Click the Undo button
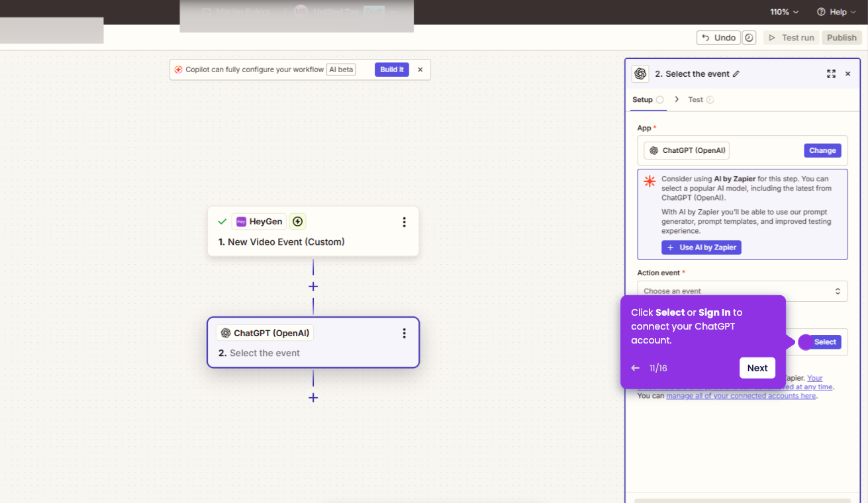This screenshot has width=868, height=503. click(718, 38)
